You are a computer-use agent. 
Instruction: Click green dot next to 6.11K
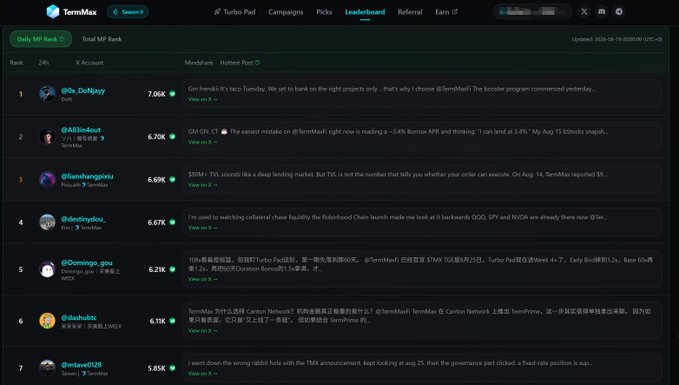coord(172,321)
